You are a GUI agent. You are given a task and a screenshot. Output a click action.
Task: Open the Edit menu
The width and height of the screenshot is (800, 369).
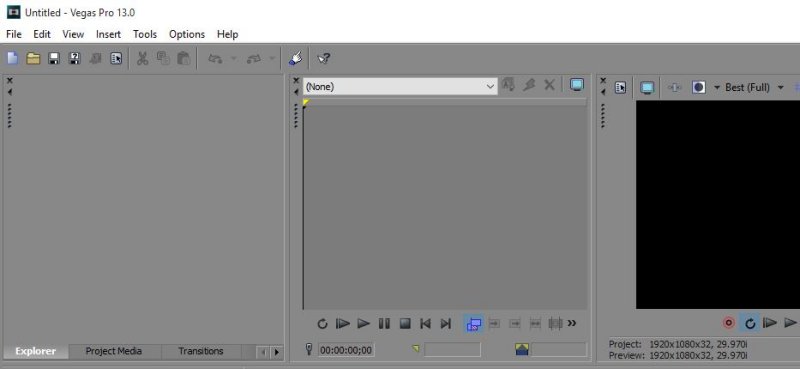pos(42,34)
